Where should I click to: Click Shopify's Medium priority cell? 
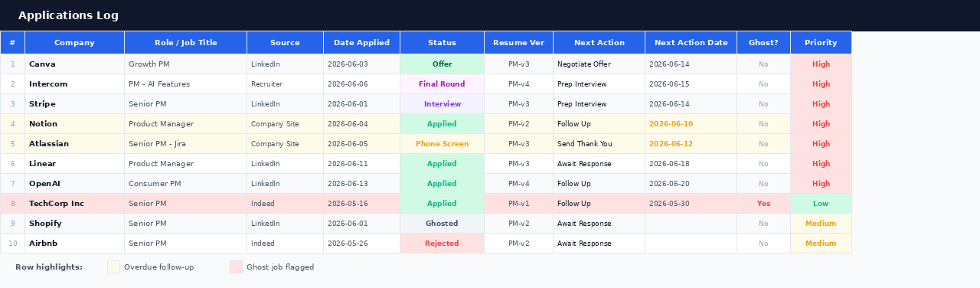click(x=821, y=224)
